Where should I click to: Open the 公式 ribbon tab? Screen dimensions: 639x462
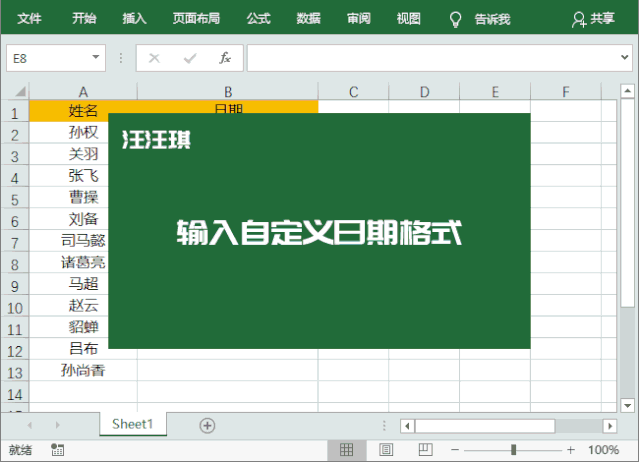click(x=258, y=18)
